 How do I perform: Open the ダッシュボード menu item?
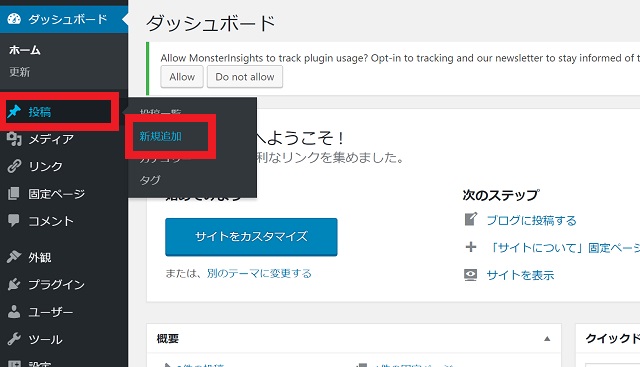point(64,19)
